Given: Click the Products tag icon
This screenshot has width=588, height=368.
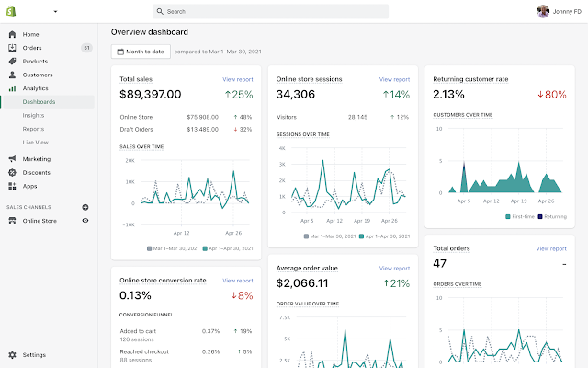Looking at the screenshot, I should tap(12, 62).
